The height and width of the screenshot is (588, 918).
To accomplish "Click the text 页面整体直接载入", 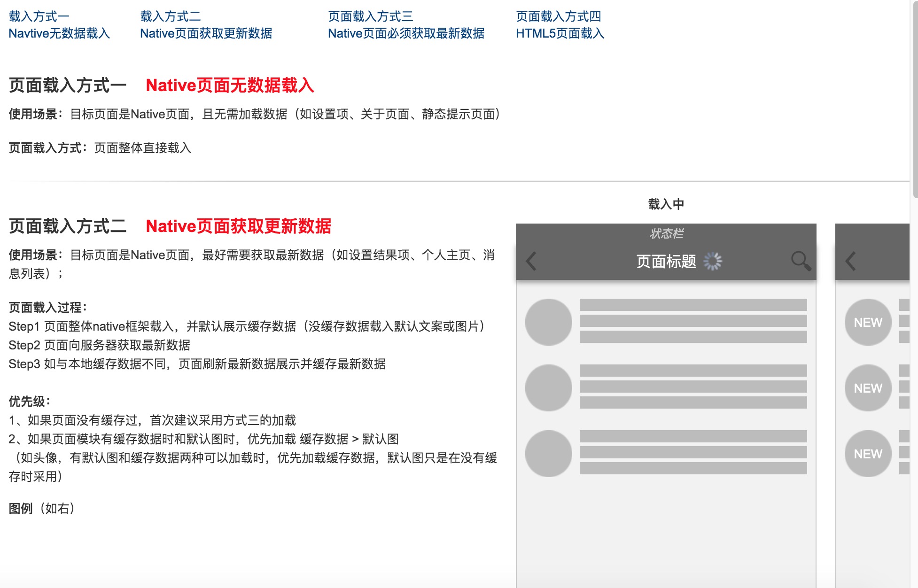I will click(143, 148).
